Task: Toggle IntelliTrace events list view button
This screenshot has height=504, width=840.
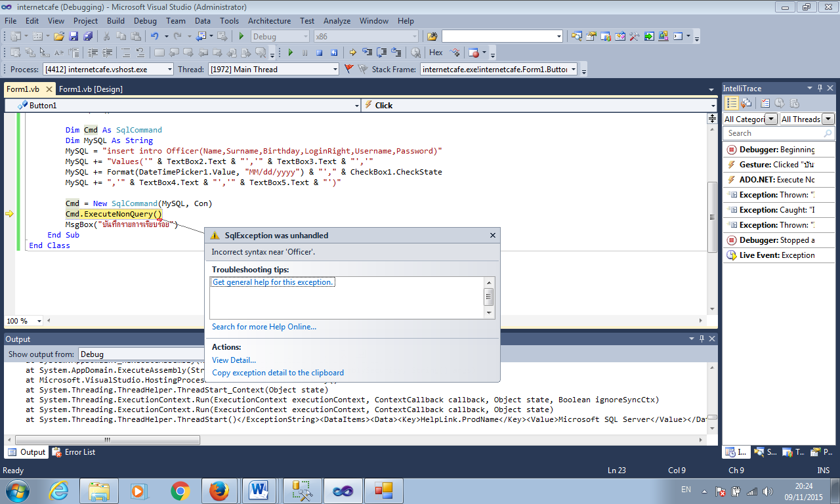Action: pyautogui.click(x=732, y=103)
